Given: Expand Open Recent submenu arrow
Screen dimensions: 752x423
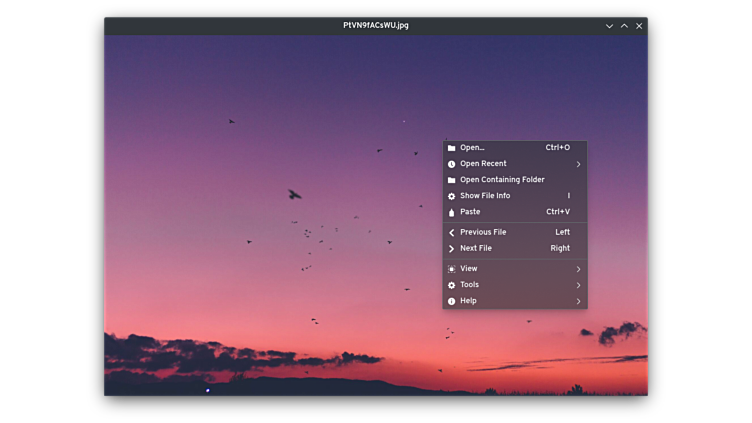Looking at the screenshot, I should point(578,164).
